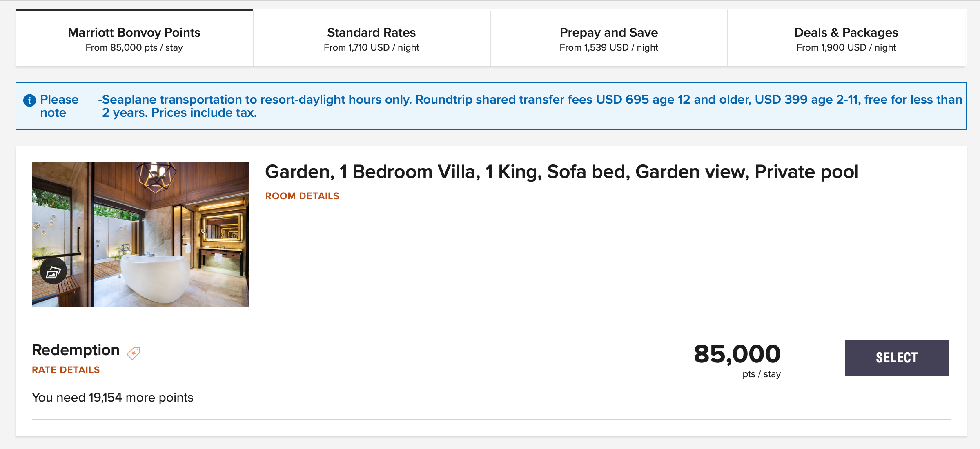Image resolution: width=980 pixels, height=449 pixels.
Task: Click the 'pts / stay' label under the price
Action: pyautogui.click(x=761, y=374)
